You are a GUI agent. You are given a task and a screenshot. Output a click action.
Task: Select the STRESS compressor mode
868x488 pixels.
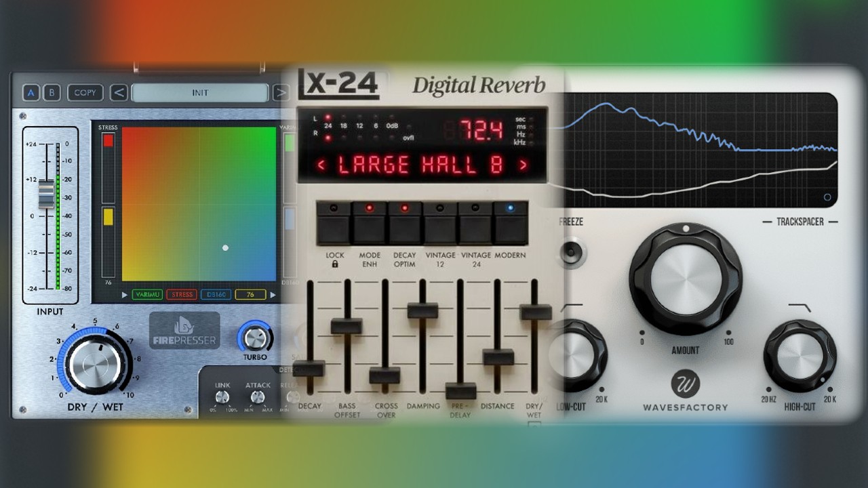(181, 295)
